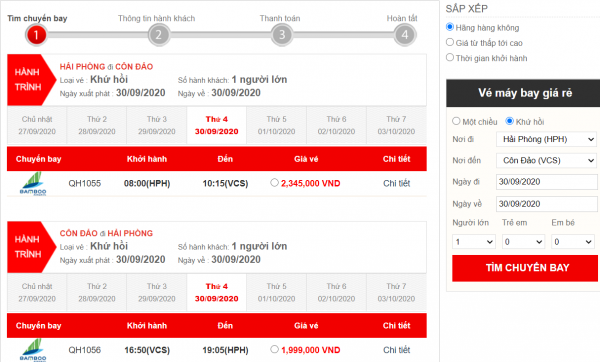Open Chi tiết link for flight QH1055
Viewport: 600px width, 362px height.
[x=396, y=183]
